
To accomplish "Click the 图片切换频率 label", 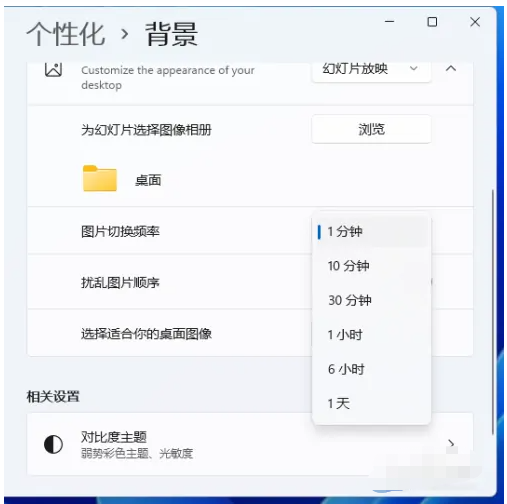I will 120,231.
